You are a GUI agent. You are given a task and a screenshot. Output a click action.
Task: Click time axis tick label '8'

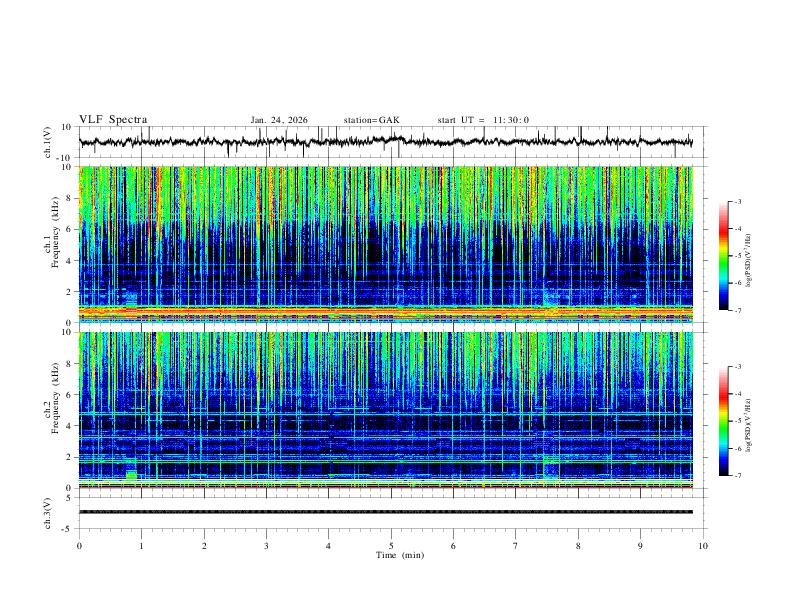pyautogui.click(x=578, y=546)
